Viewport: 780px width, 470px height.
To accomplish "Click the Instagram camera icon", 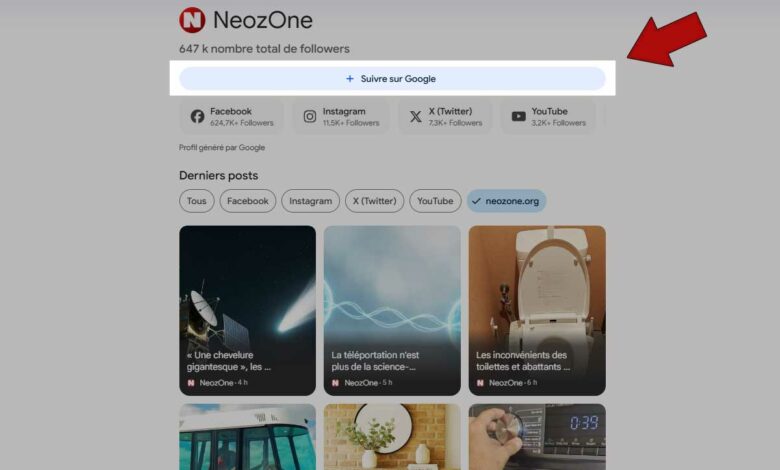I will (310, 116).
